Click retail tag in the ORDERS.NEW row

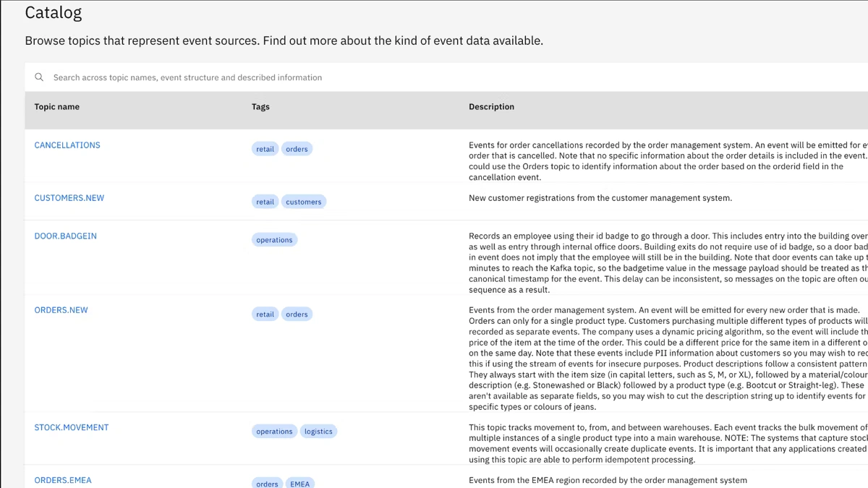(x=265, y=314)
